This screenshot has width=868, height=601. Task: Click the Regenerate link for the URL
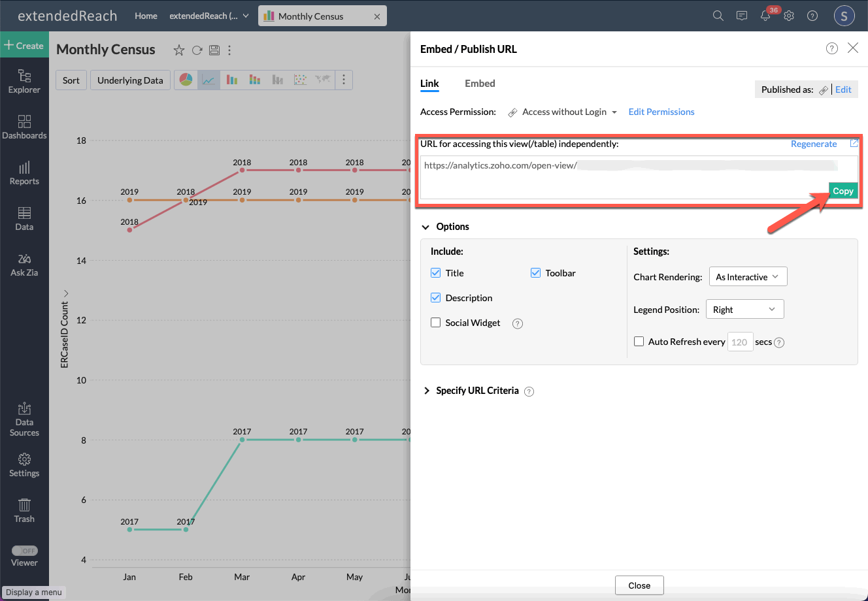[814, 144]
